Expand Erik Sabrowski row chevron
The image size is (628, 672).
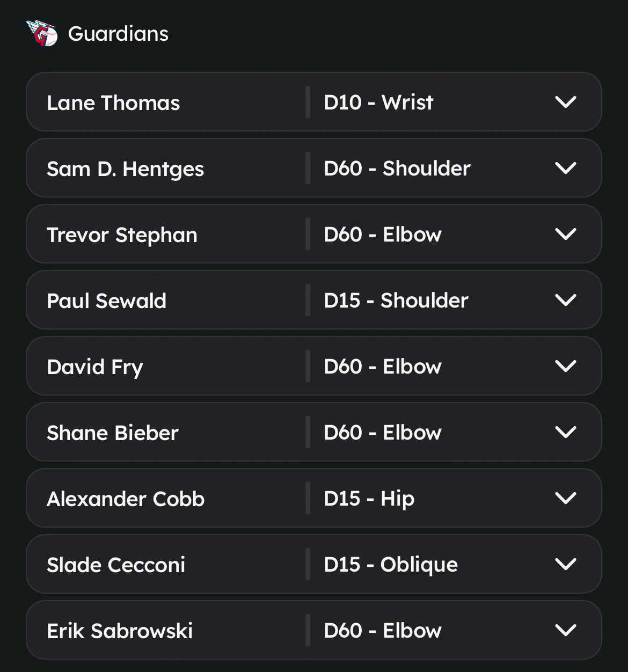coord(565,630)
